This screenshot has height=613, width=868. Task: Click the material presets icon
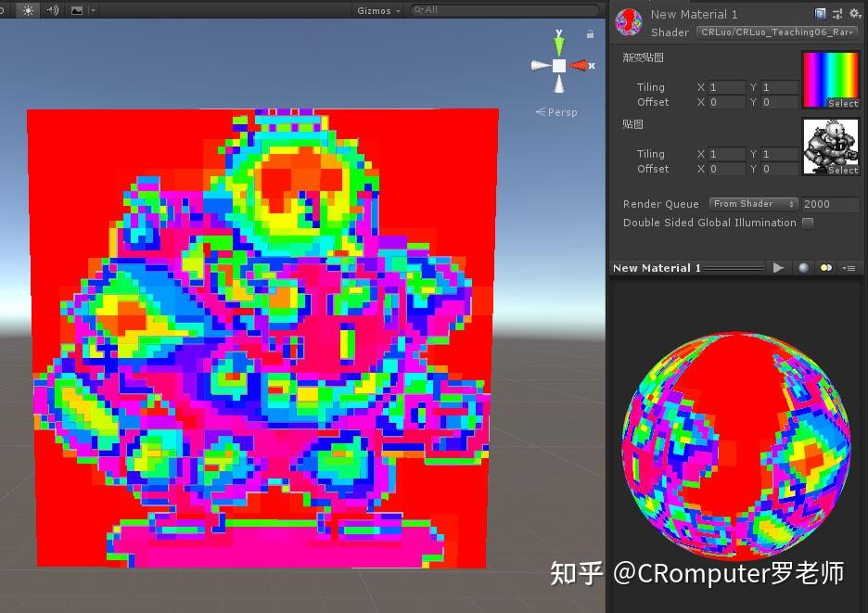coord(837,13)
